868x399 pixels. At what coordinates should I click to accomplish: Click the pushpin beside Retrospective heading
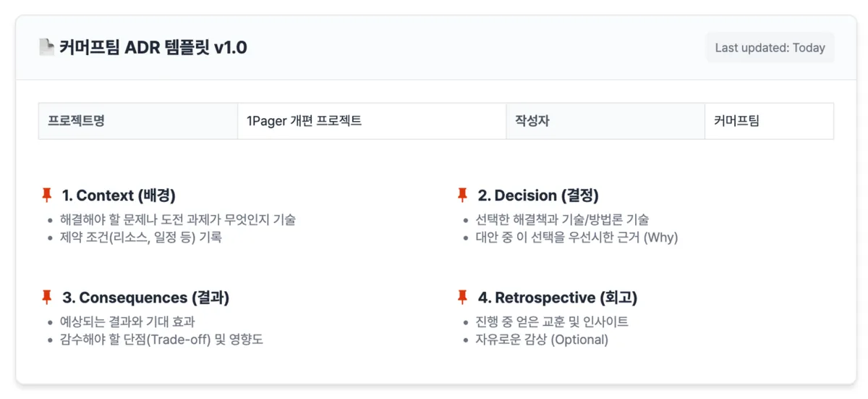click(463, 297)
